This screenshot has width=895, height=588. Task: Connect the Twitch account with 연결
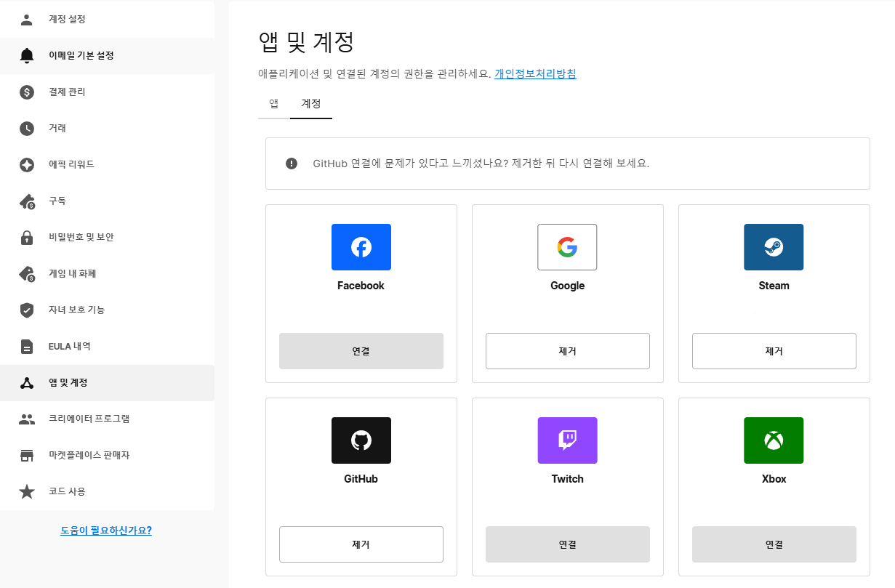567,544
